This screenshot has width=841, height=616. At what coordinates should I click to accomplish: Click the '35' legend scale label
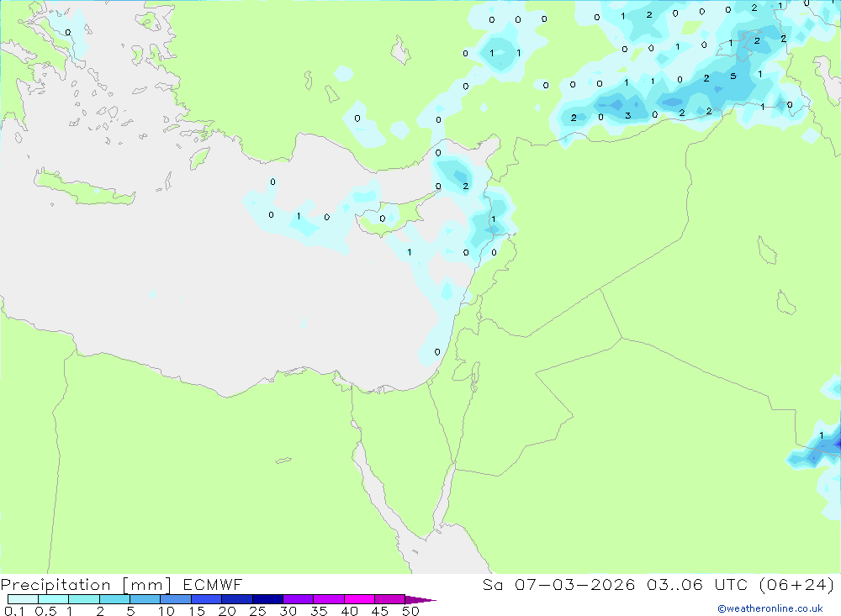coord(319,611)
